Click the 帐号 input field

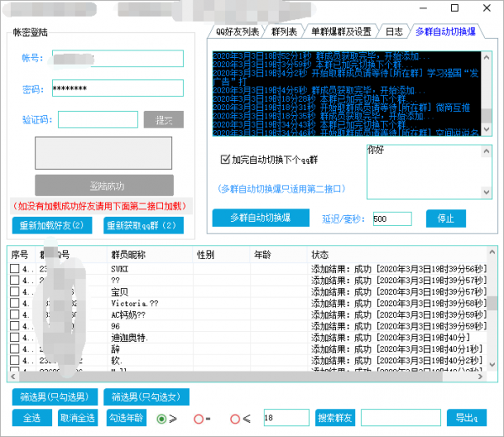tap(118, 59)
